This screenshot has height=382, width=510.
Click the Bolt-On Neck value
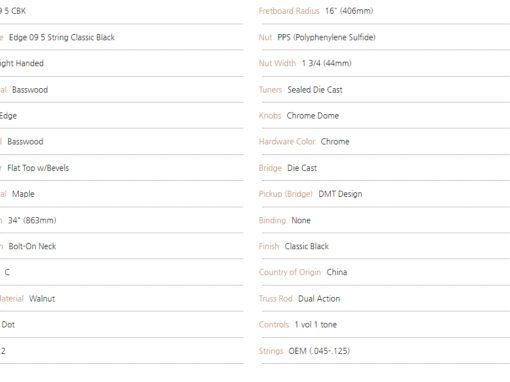click(x=32, y=246)
